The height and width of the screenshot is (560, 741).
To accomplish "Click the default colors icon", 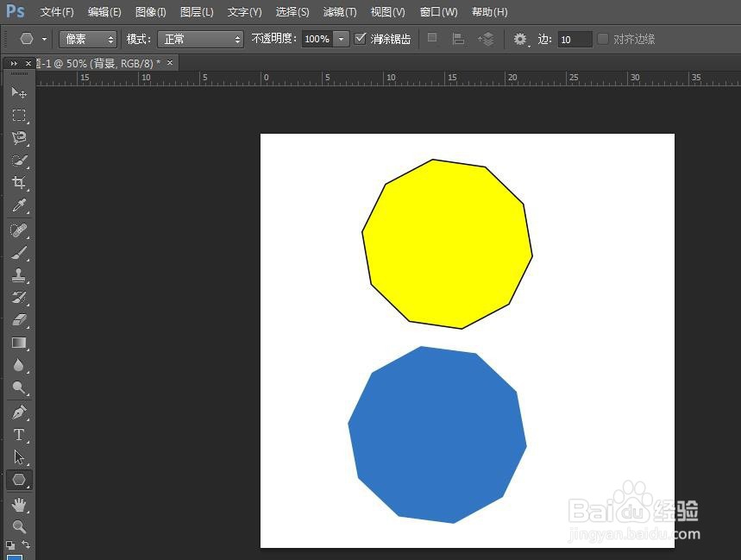I will click(10, 544).
